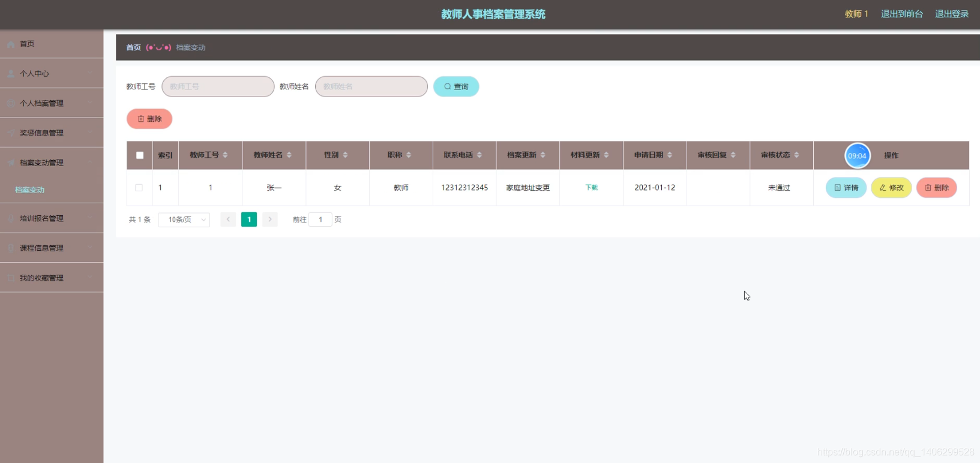This screenshot has height=463, width=980.
Task: Click the date cell 2021-01-12
Action: (655, 188)
